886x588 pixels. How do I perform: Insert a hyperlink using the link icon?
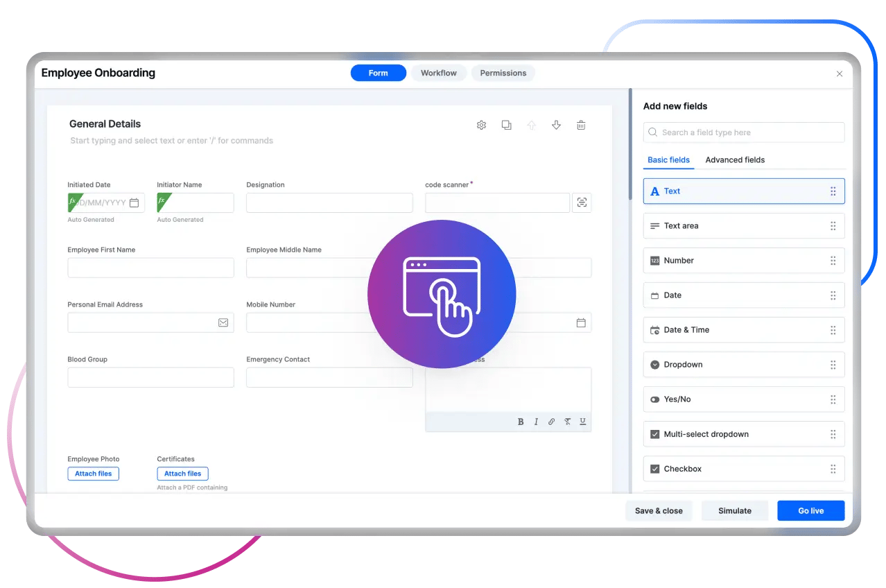click(x=551, y=422)
